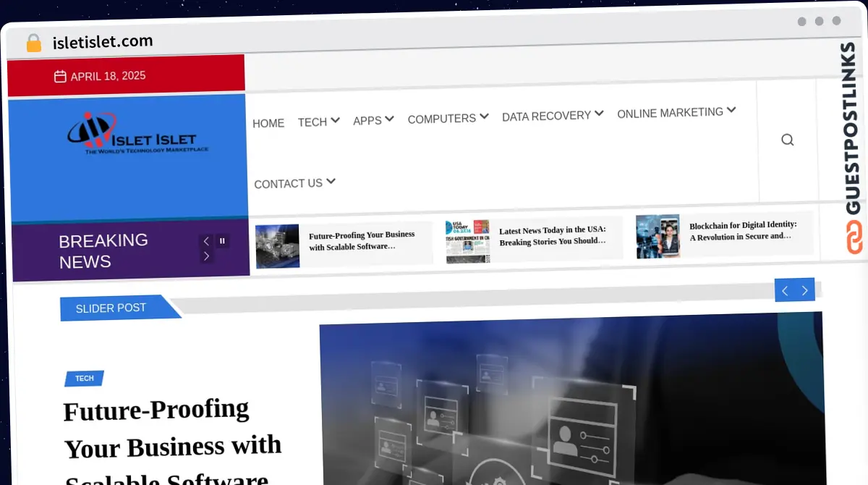
Task: Click the calendar icon beside the date
Action: 60,77
